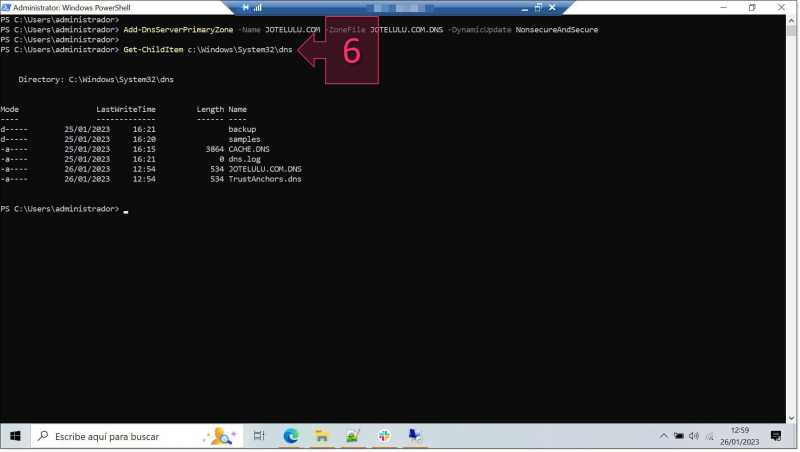800x452 pixels.
Task: Minimize the remote session via the connection bar
Action: tap(524, 8)
